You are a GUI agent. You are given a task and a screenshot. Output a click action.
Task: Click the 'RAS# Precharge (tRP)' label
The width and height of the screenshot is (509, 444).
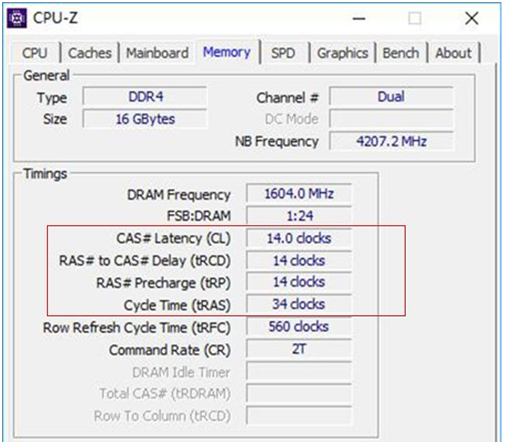163,283
